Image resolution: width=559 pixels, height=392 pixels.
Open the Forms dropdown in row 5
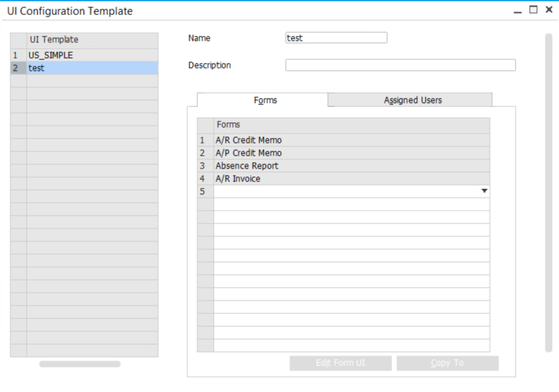coord(485,191)
